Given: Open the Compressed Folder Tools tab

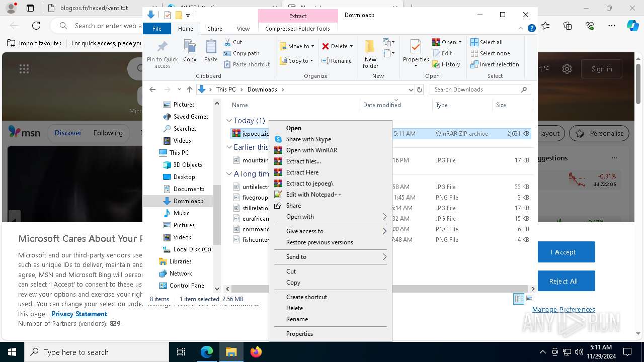Looking at the screenshot, I should tap(297, 29).
